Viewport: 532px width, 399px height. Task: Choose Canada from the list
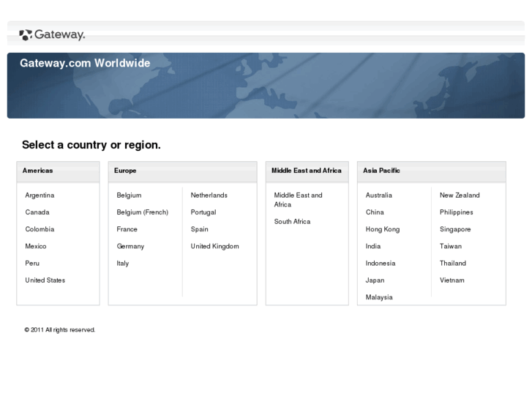pyautogui.click(x=37, y=212)
